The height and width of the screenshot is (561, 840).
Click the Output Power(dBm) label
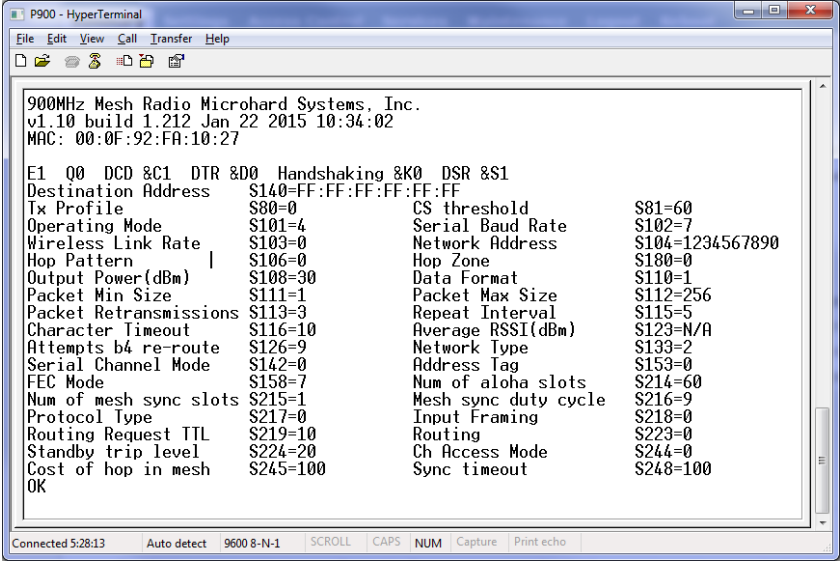coord(109,278)
